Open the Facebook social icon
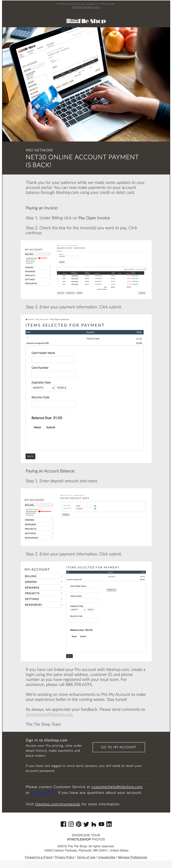Image resolution: width=172 pixels, height=868 pixels. tap(63, 824)
